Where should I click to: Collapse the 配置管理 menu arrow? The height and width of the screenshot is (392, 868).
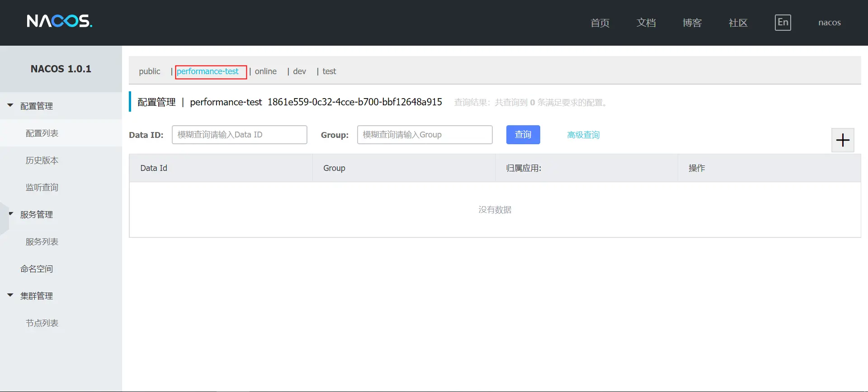coord(10,105)
